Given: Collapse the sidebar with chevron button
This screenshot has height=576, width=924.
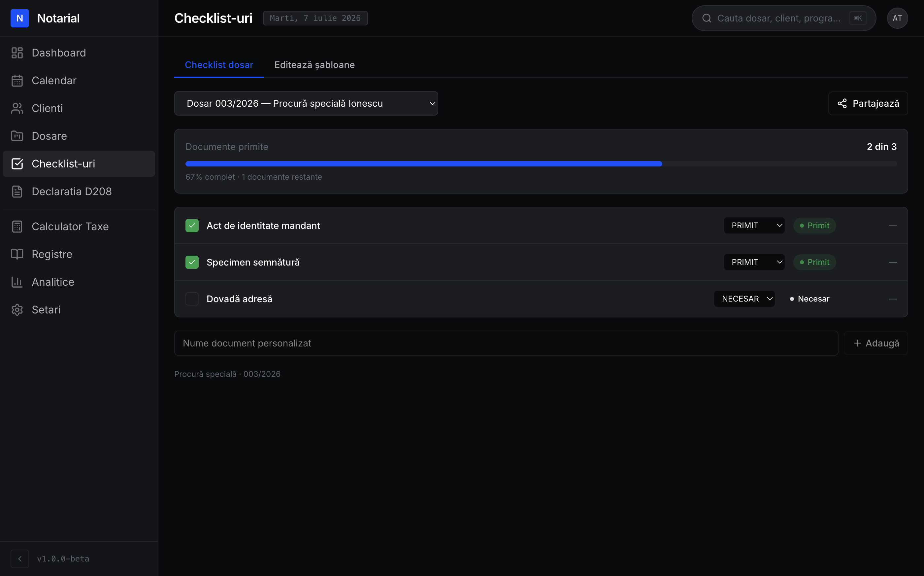Looking at the screenshot, I should tap(20, 558).
